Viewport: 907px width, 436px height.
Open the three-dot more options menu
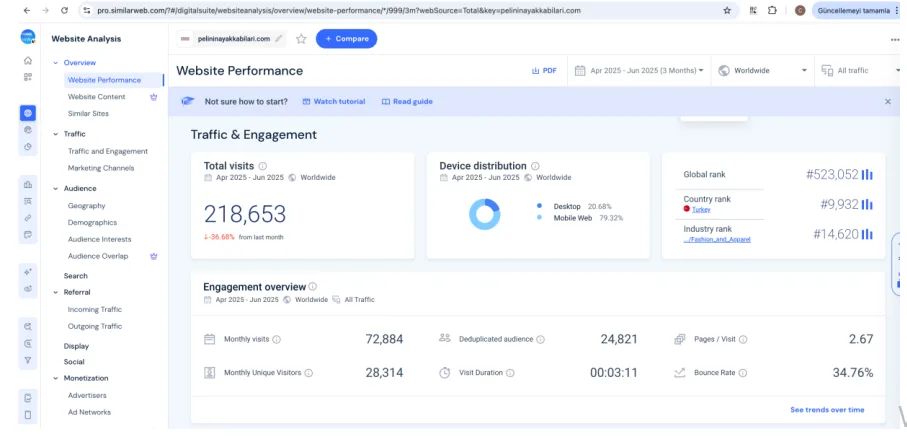tap(895, 39)
